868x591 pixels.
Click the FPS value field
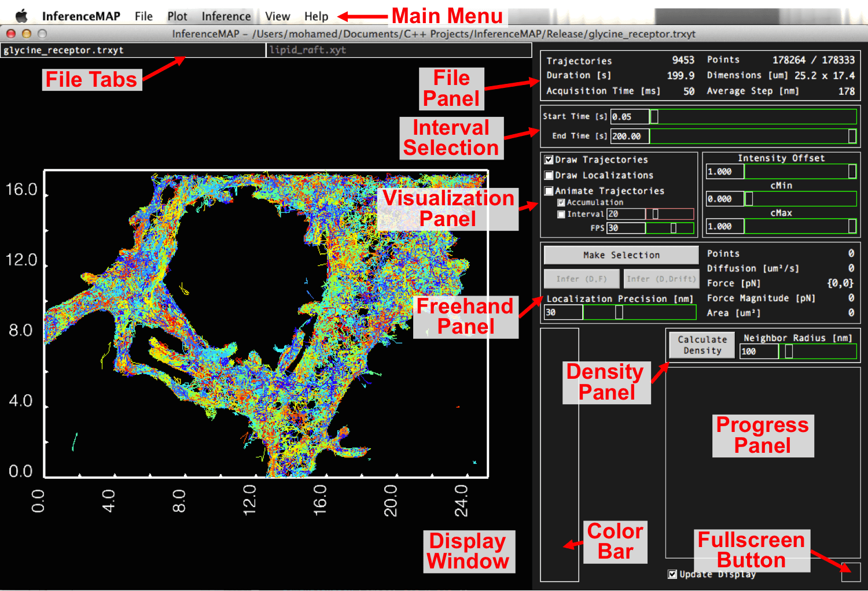(x=626, y=228)
